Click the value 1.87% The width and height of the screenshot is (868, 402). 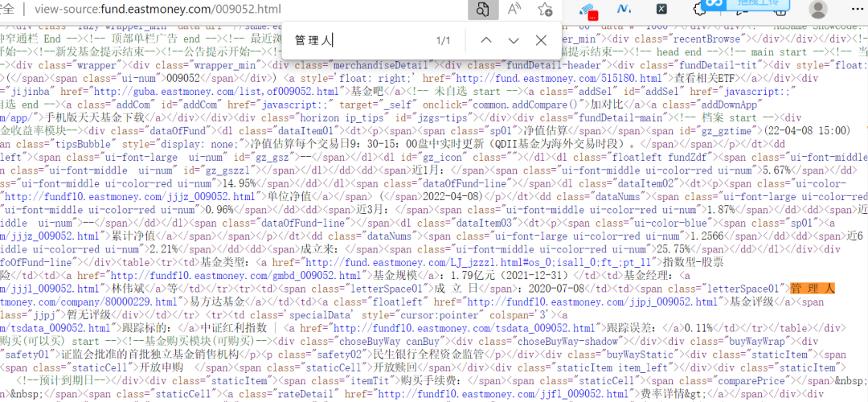(721, 210)
